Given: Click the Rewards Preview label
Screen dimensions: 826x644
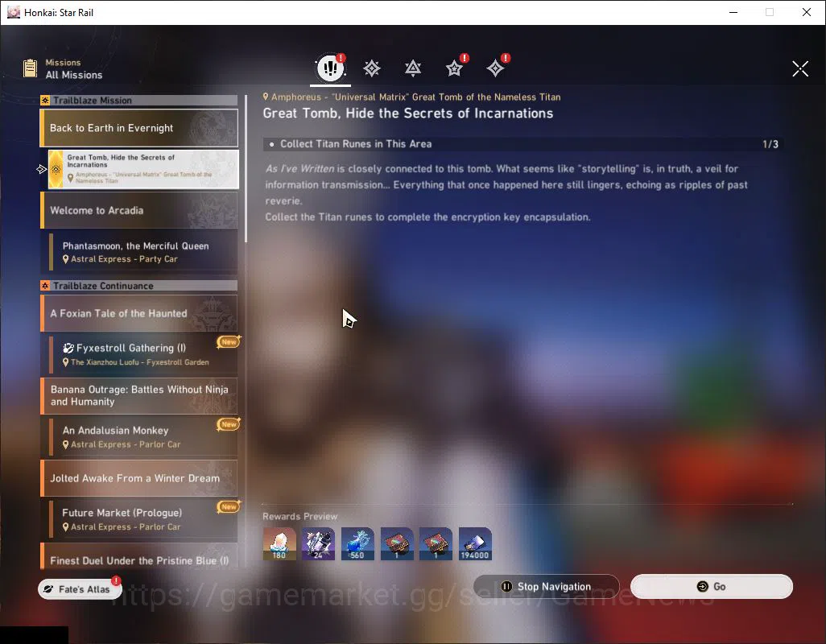Looking at the screenshot, I should (299, 517).
